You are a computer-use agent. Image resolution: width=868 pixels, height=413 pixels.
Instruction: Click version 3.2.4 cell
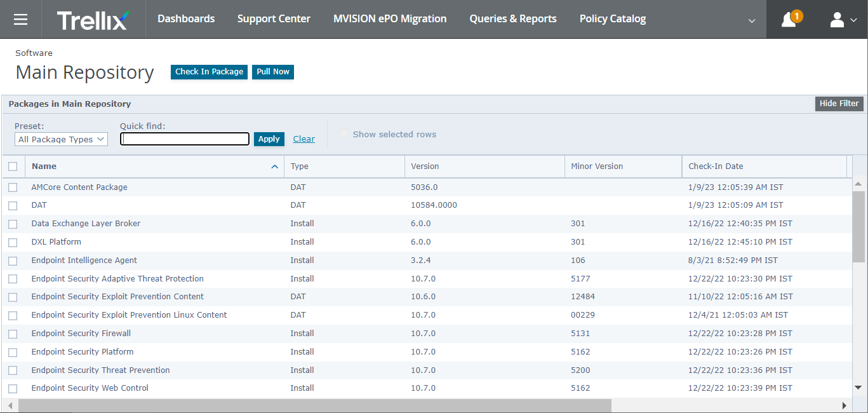421,261
